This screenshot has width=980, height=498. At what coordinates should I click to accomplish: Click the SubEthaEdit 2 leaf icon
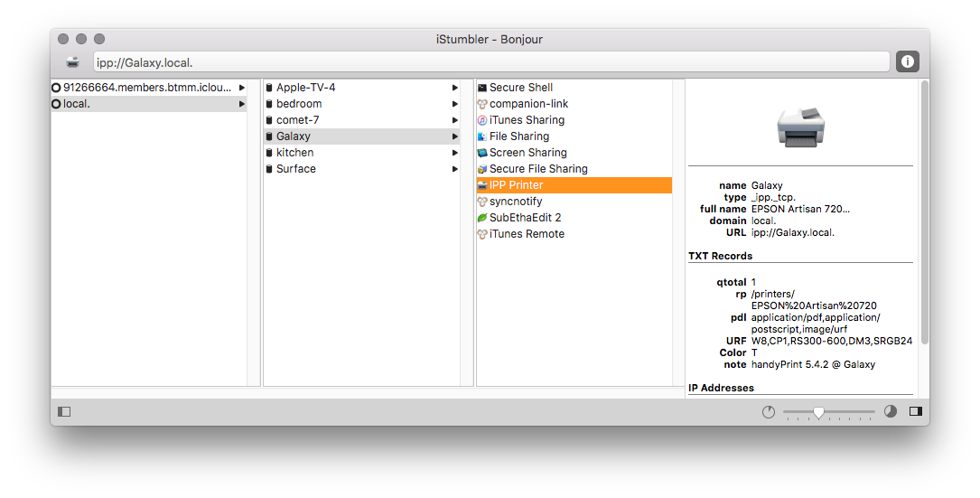tap(482, 218)
